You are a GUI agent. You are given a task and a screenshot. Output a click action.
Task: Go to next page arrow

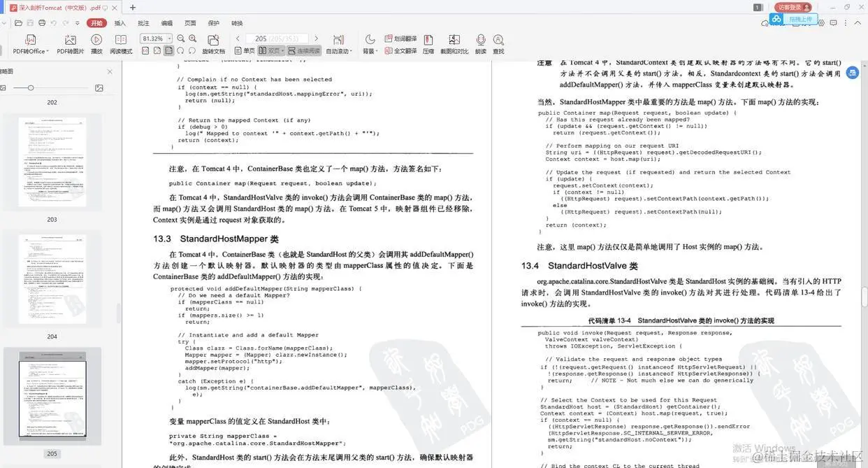click(x=316, y=38)
